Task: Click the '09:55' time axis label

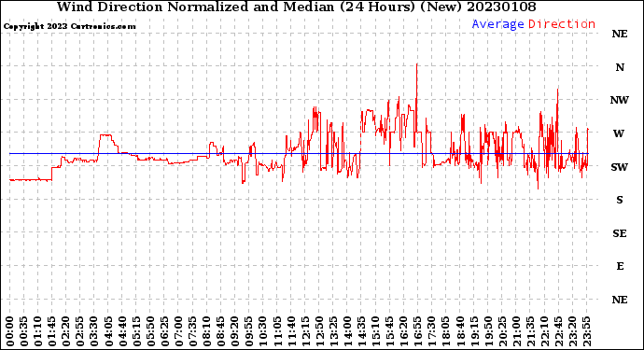Action: (248, 331)
